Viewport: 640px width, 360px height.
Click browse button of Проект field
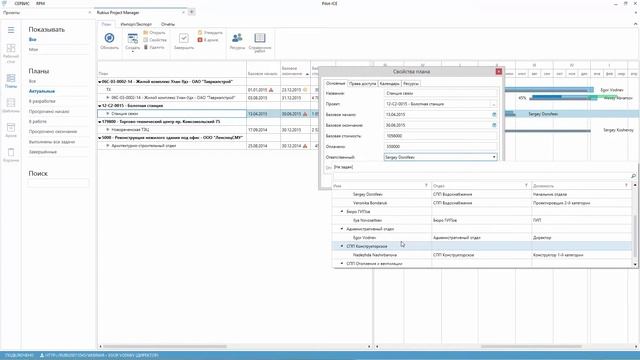tap(493, 104)
